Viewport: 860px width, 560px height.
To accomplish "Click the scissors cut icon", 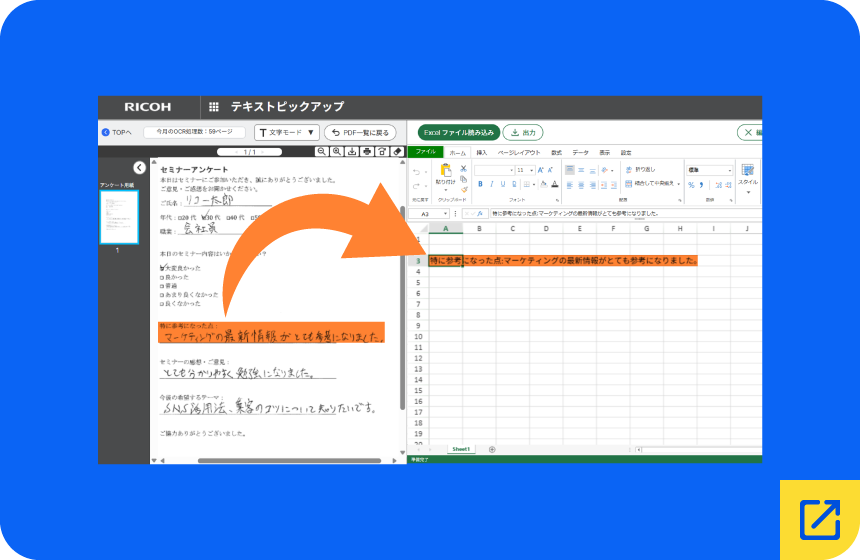I will pos(463,168).
